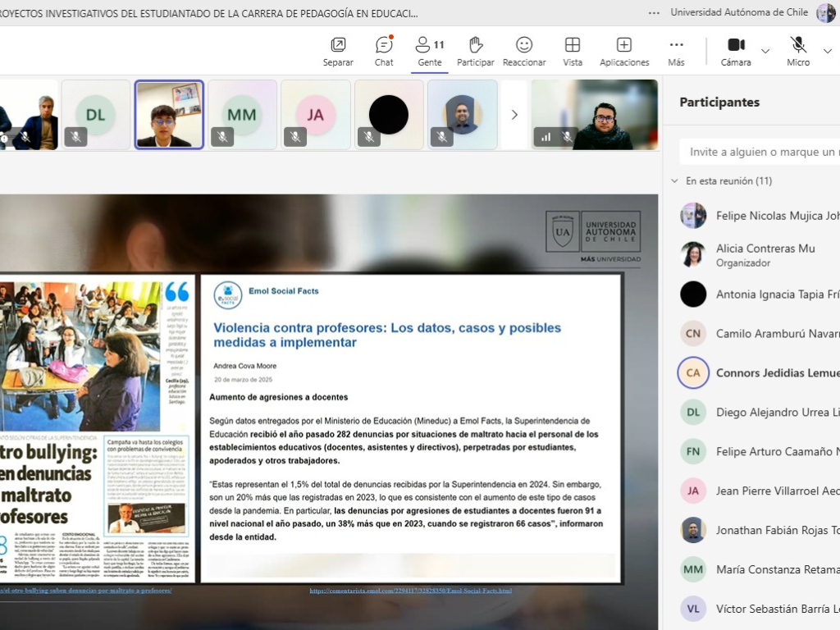Click the invite someone search field
This screenshot has height=630, width=840.
click(760, 152)
